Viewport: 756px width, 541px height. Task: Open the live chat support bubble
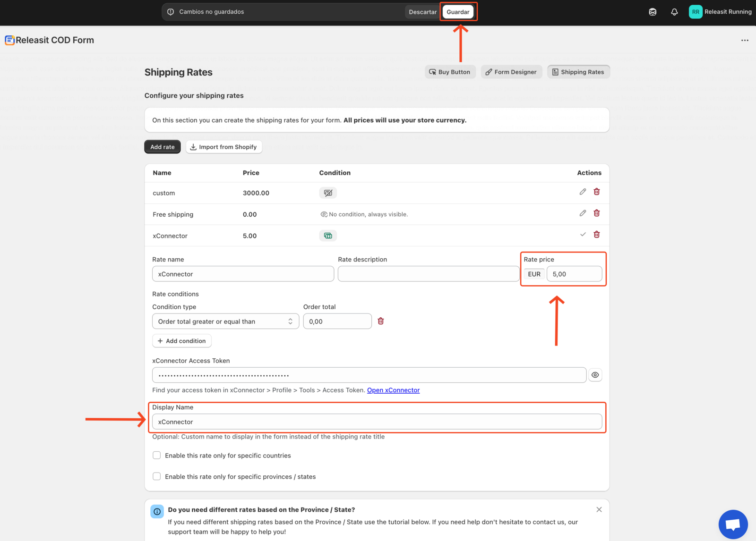pos(733,524)
